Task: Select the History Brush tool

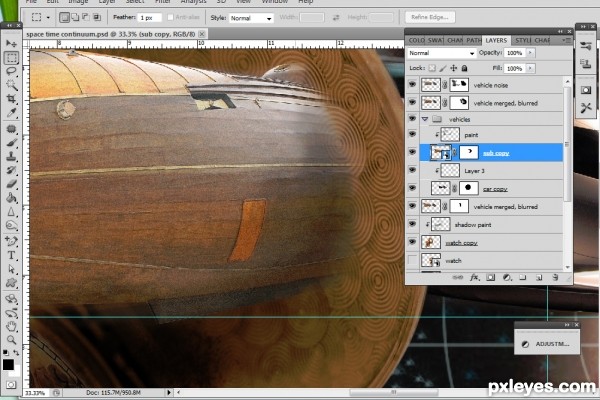Action: coord(11,170)
